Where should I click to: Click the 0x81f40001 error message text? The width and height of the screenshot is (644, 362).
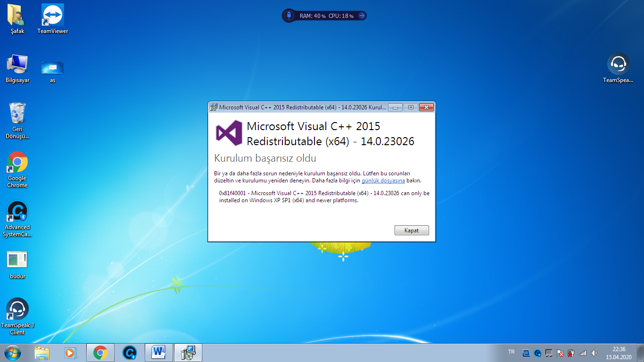(324, 197)
